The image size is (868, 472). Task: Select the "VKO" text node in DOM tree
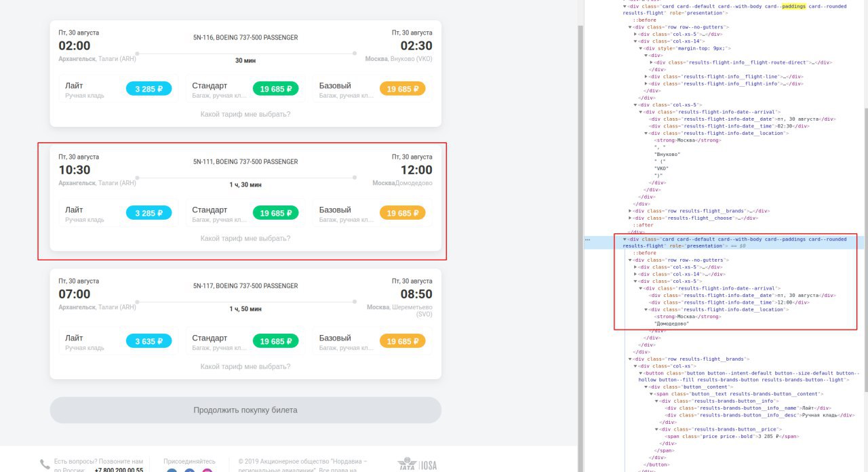pyautogui.click(x=662, y=168)
